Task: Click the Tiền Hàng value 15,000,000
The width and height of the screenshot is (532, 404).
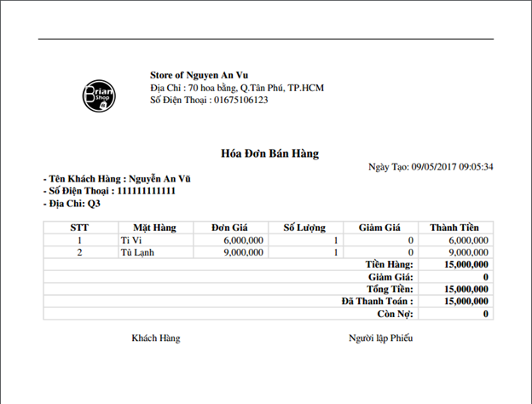Action: point(466,264)
